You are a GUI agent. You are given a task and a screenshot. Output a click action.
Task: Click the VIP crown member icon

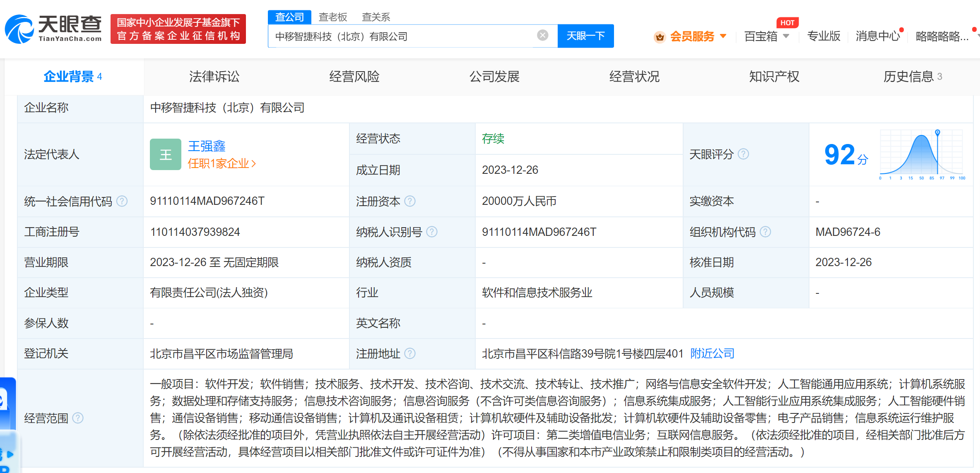(660, 37)
